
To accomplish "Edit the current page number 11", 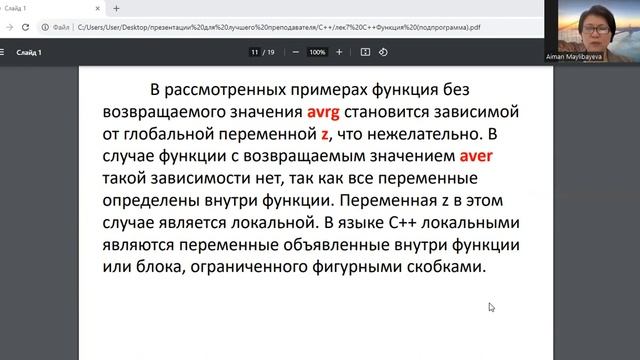I will tap(255, 52).
